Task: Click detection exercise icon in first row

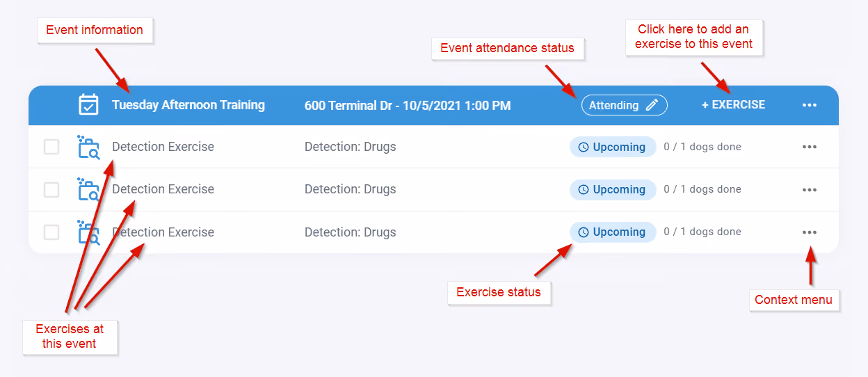Action: 88,147
